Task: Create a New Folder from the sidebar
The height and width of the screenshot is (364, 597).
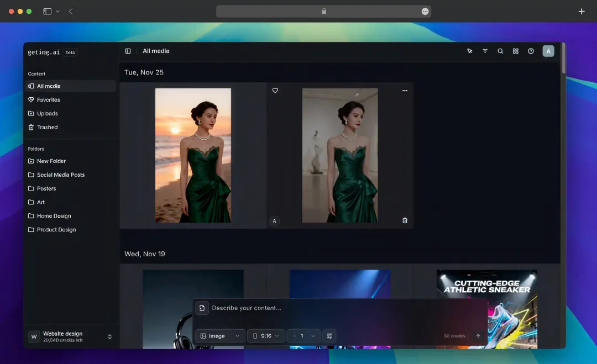Action: click(51, 161)
